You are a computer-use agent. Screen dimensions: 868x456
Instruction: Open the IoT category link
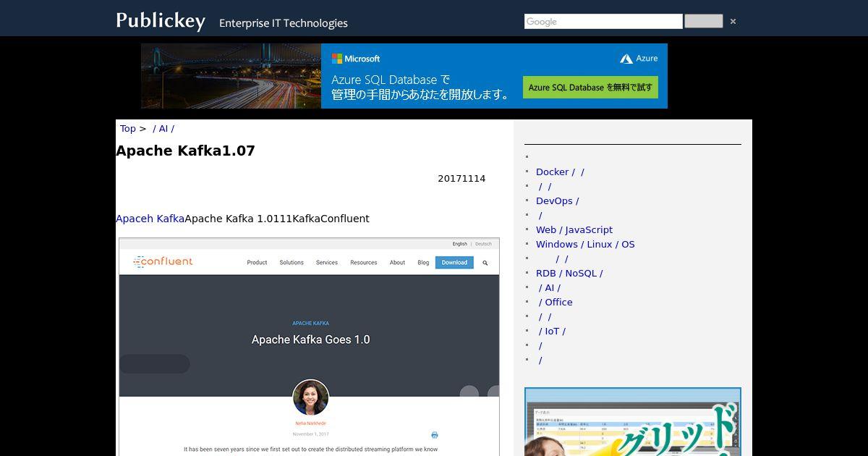tap(552, 332)
